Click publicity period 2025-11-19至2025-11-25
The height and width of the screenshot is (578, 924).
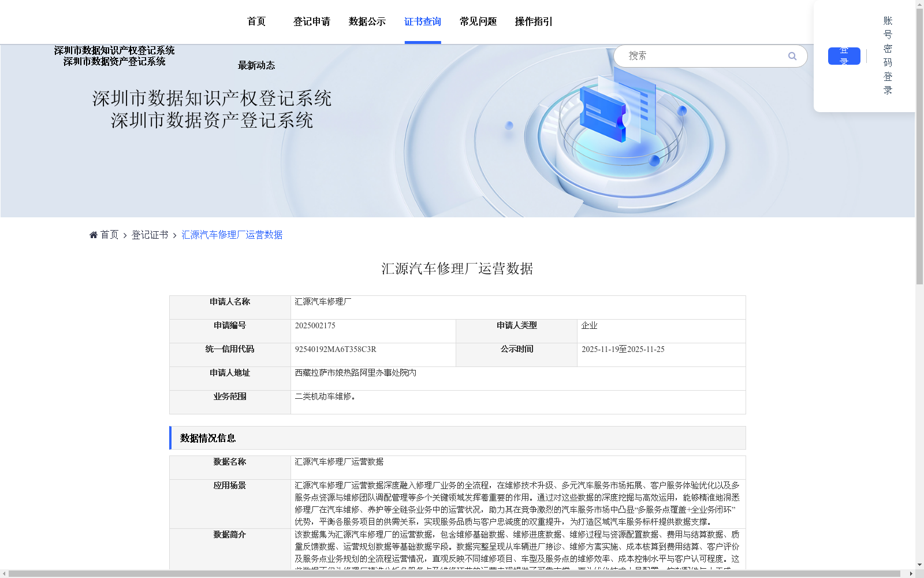pos(623,349)
